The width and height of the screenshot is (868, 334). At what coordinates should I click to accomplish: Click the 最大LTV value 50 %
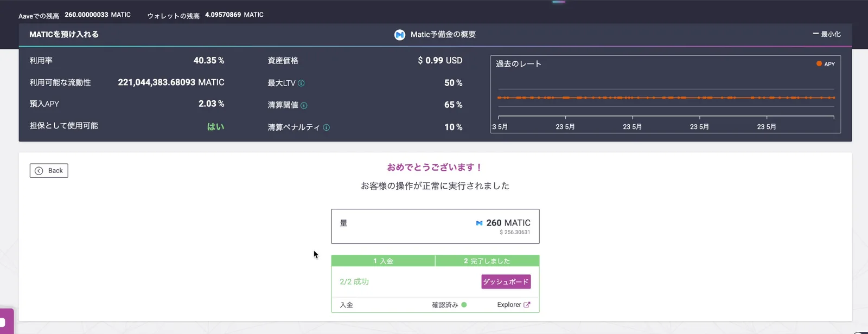click(454, 83)
